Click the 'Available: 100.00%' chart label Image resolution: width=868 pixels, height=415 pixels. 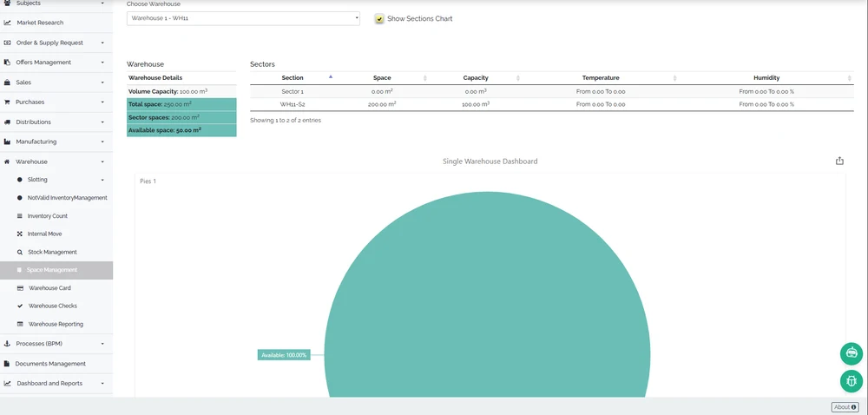pyautogui.click(x=284, y=355)
